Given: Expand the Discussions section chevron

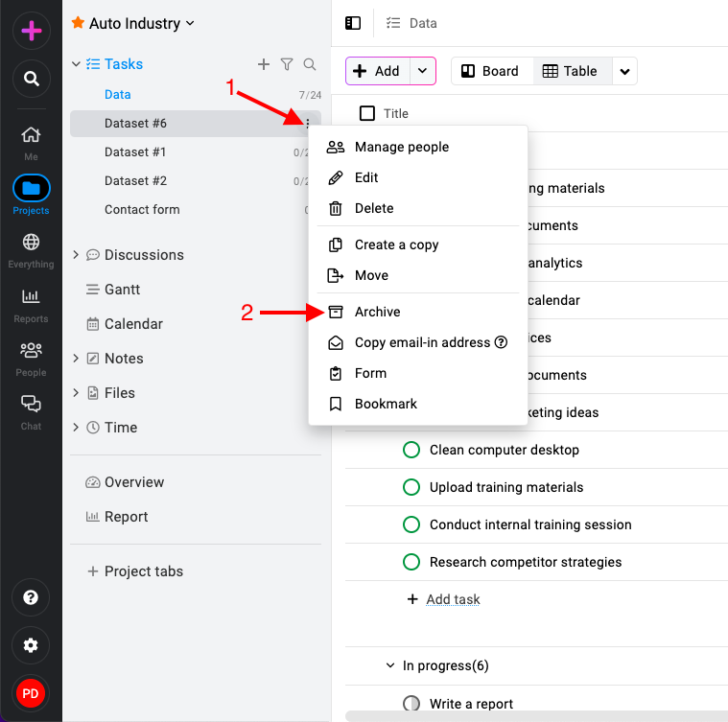Looking at the screenshot, I should coord(76,255).
